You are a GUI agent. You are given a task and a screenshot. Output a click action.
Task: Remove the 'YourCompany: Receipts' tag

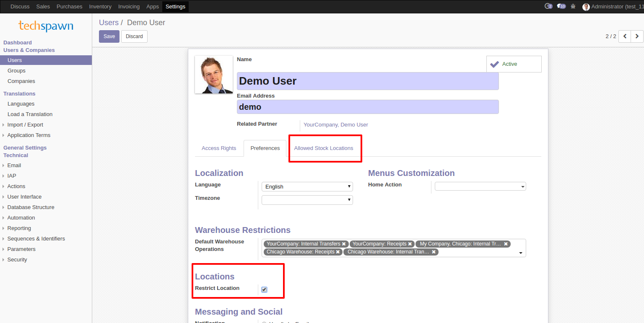pos(410,244)
